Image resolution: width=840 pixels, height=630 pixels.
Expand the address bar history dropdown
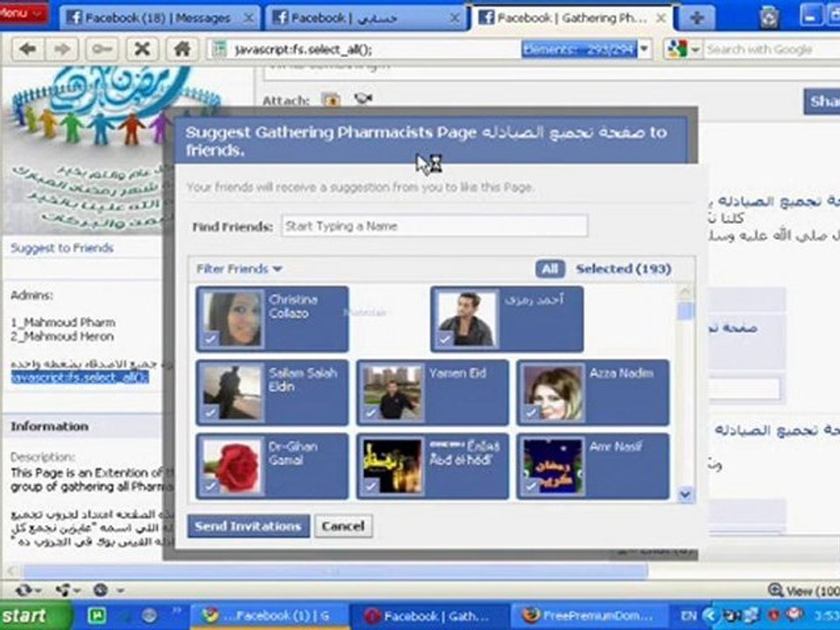click(645, 49)
